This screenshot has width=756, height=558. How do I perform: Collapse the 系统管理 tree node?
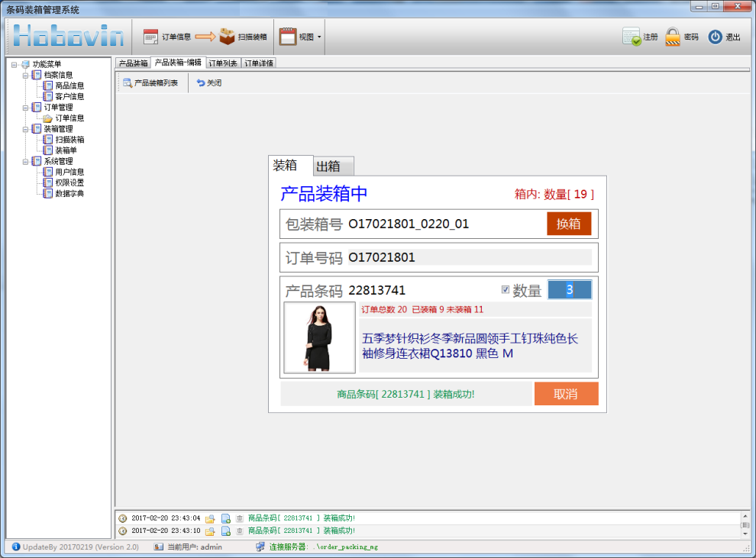tap(25, 161)
